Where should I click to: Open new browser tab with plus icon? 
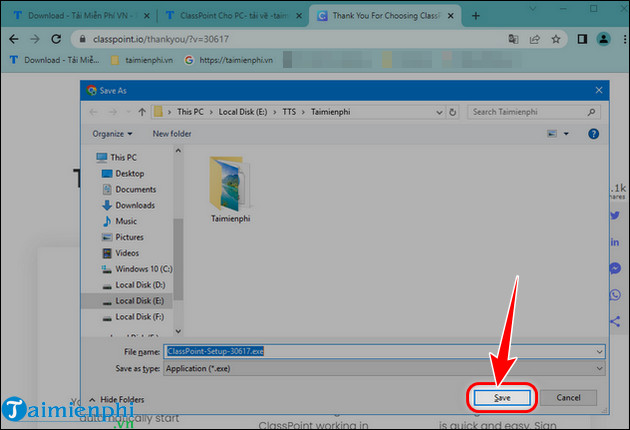coord(476,16)
